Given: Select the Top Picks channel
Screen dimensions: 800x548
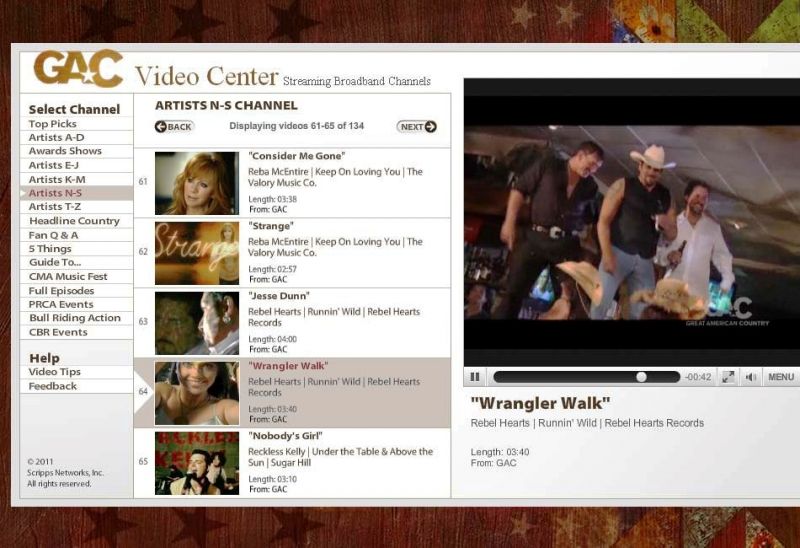Looking at the screenshot, I should [x=53, y=124].
